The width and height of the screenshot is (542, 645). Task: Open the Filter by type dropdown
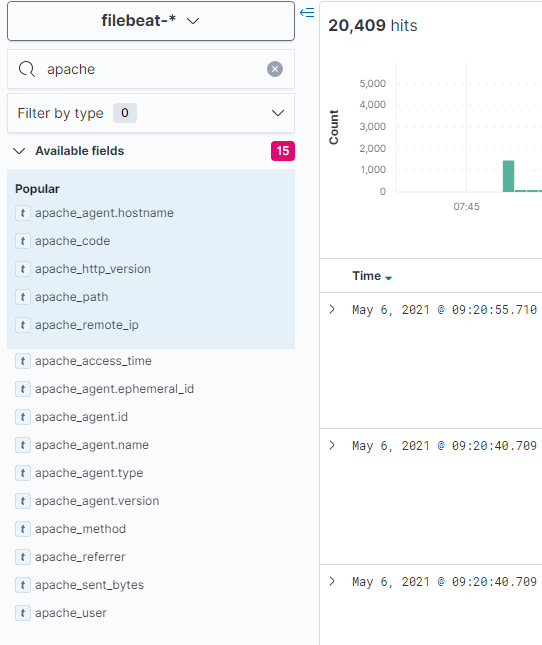(x=151, y=113)
